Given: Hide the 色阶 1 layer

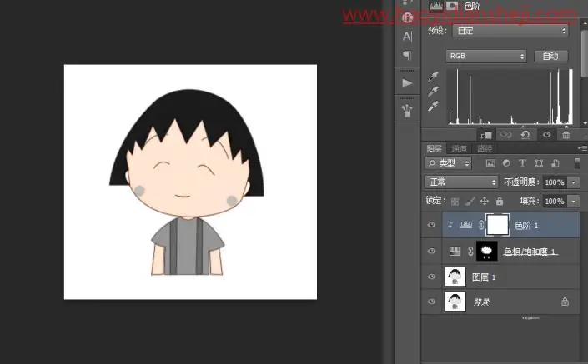Looking at the screenshot, I should [432, 225].
